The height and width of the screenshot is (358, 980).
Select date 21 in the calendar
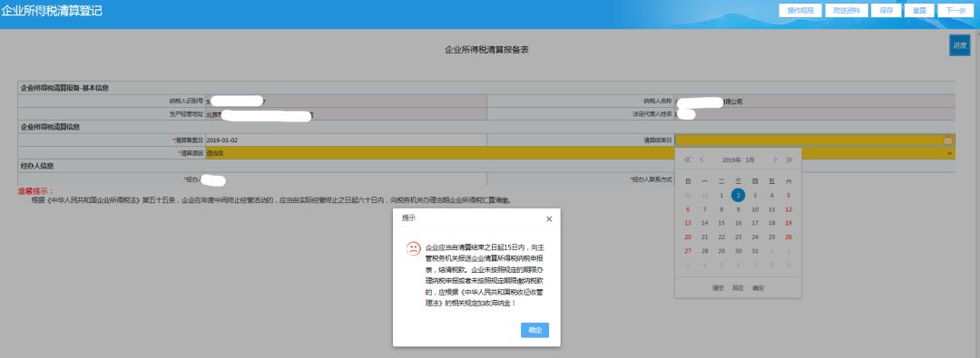click(704, 237)
